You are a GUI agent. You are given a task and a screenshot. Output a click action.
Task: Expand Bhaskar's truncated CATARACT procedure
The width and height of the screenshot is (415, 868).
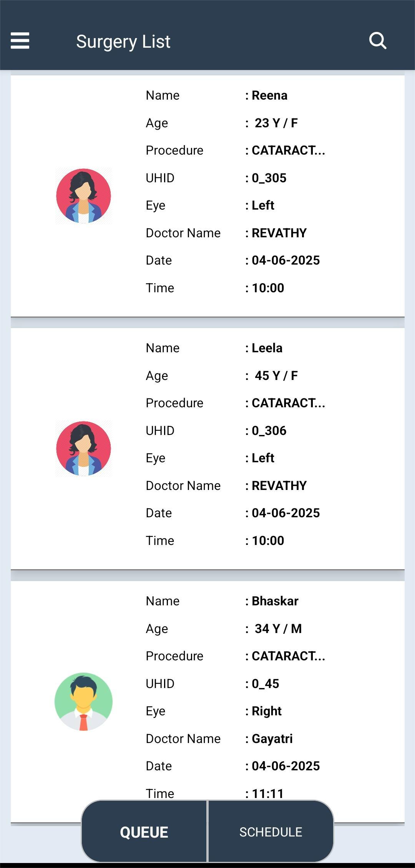point(288,656)
